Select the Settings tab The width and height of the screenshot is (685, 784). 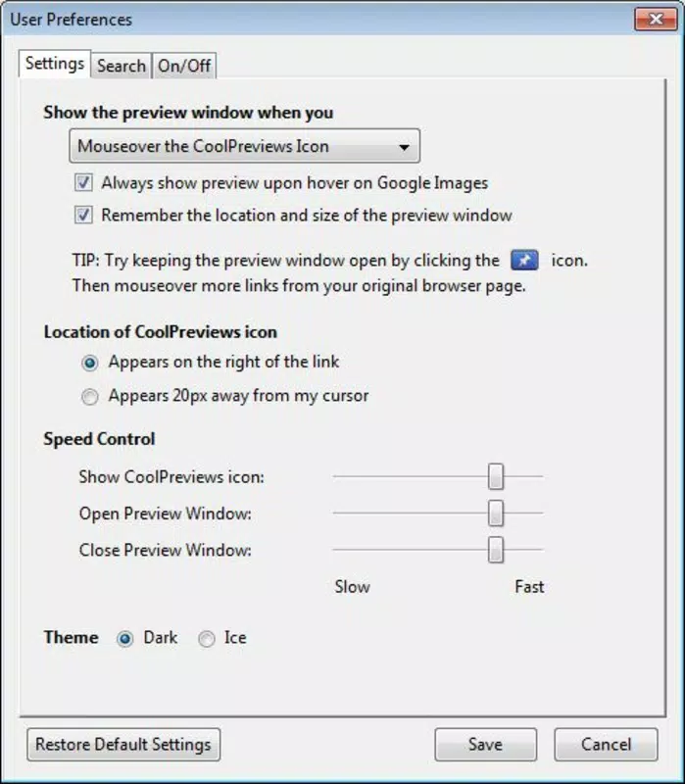point(55,64)
